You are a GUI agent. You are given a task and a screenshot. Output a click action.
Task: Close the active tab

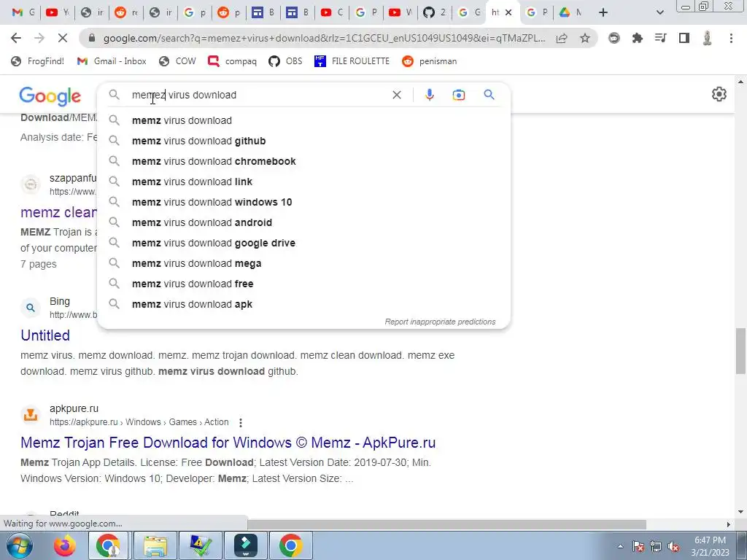click(508, 12)
